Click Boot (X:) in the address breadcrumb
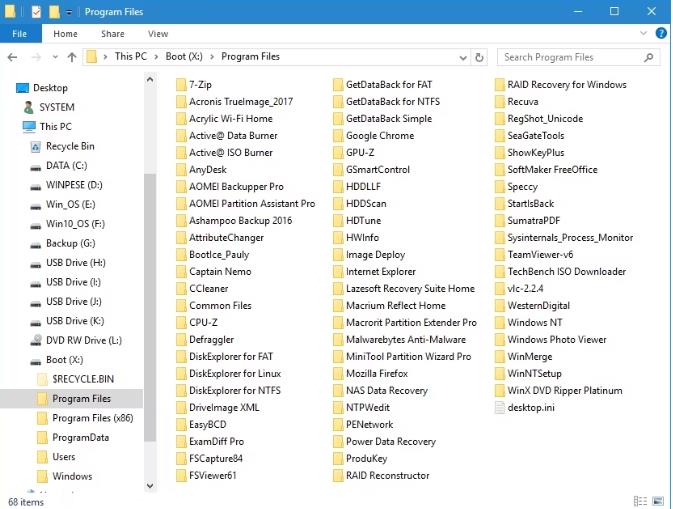Image resolution: width=673 pixels, height=509 pixels. [x=184, y=58]
